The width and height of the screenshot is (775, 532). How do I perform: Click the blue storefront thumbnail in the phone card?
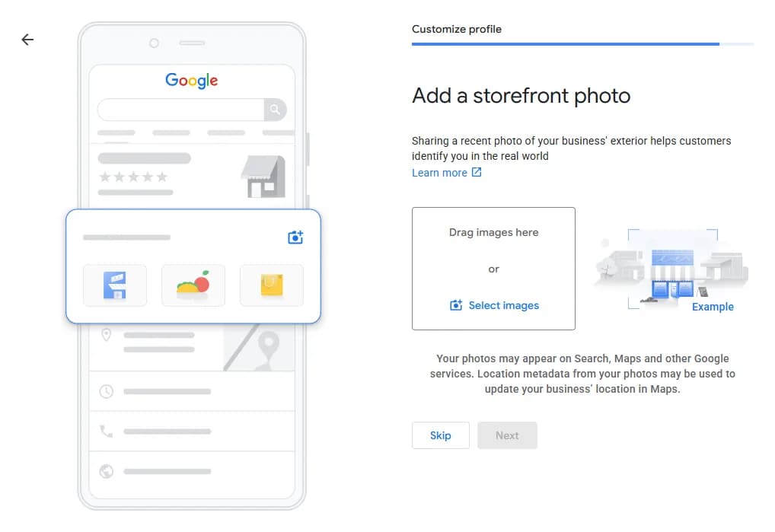pyautogui.click(x=115, y=285)
